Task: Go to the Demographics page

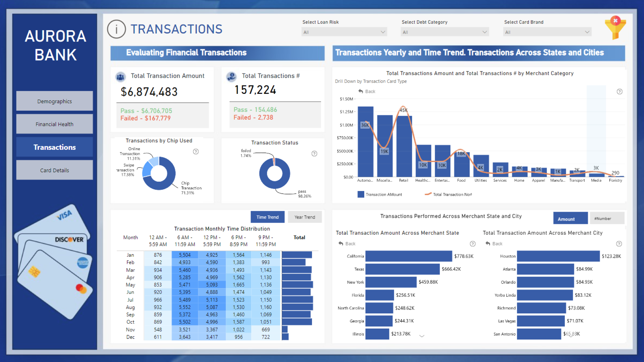Action: [x=55, y=101]
